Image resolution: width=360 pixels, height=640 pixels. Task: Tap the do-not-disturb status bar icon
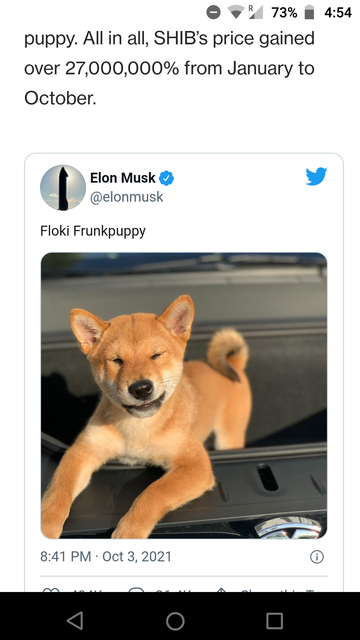click(x=213, y=12)
